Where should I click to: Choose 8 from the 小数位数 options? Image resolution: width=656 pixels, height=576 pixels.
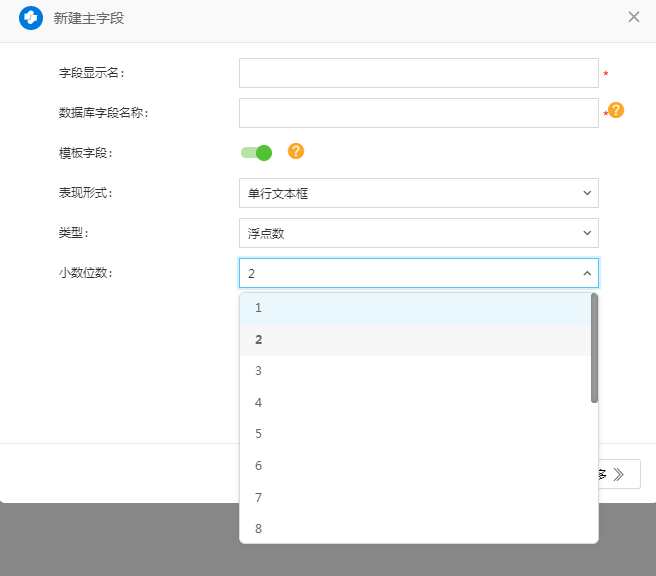pos(415,528)
